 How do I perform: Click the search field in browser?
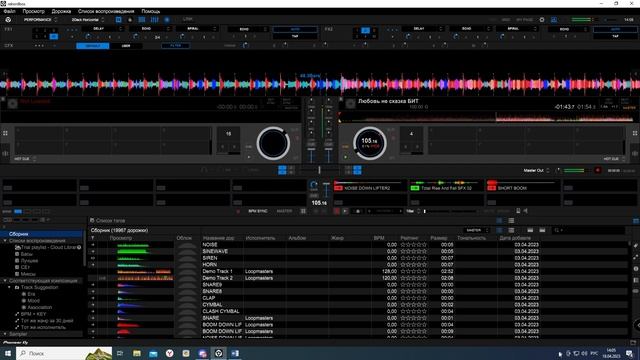(x=588, y=231)
